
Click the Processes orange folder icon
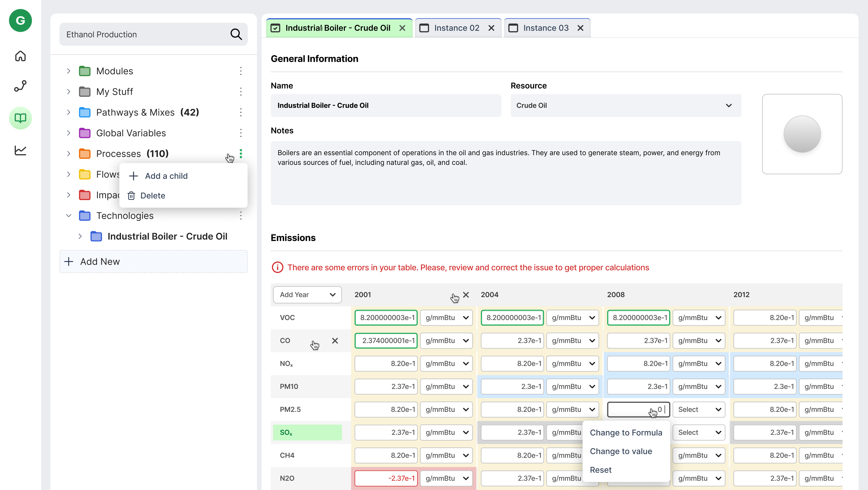click(85, 154)
